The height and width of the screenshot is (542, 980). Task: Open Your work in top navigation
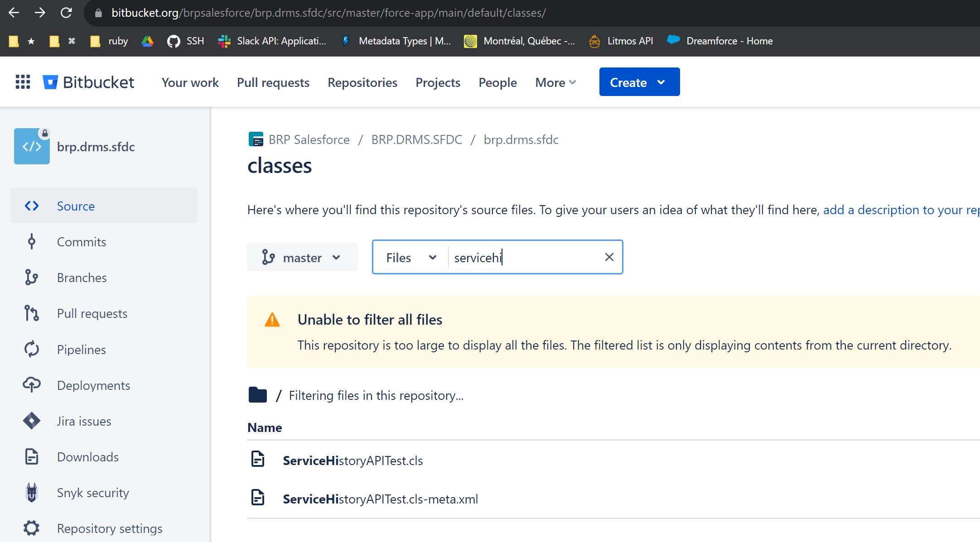(190, 82)
